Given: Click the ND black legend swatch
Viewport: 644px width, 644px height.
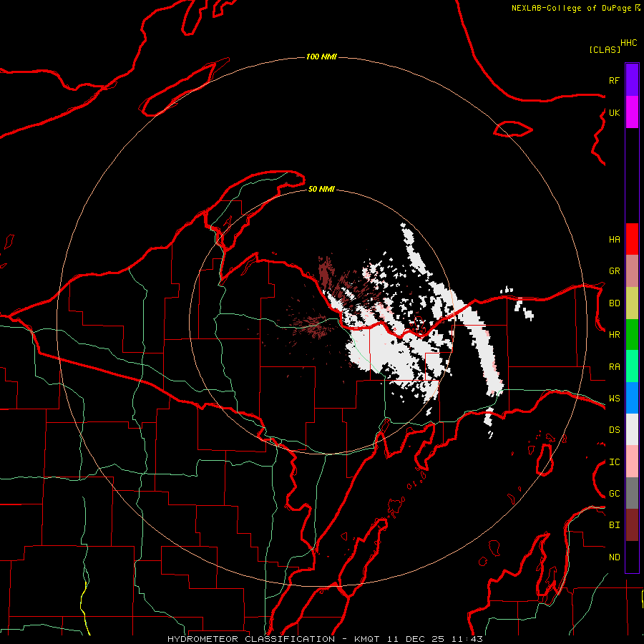Looking at the screenshot, I should coord(632,557).
